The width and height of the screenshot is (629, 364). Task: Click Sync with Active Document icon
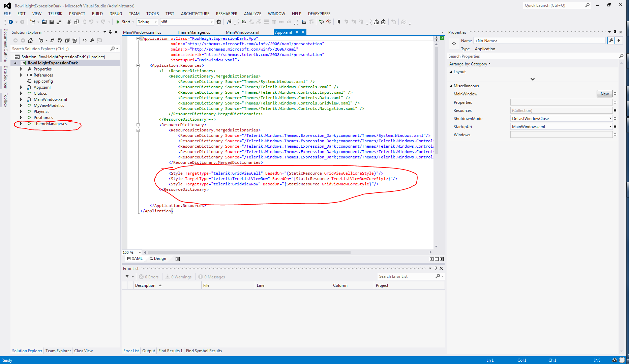[x=52, y=40]
